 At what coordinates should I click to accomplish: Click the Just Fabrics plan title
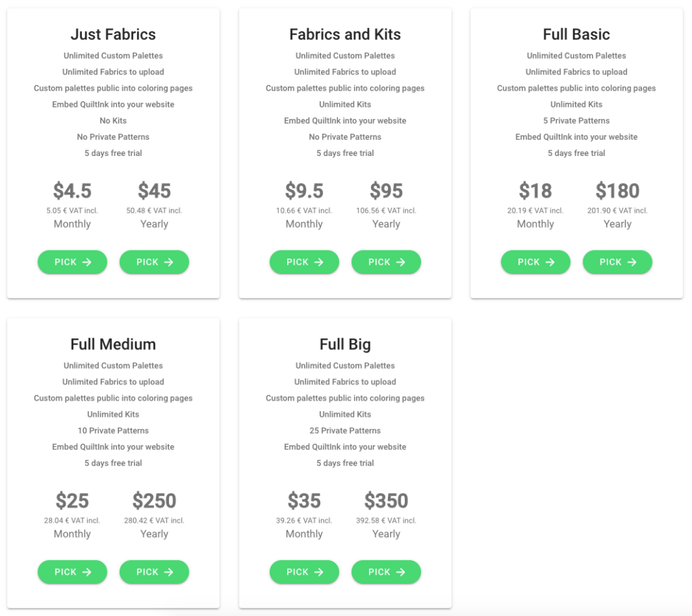point(113,34)
